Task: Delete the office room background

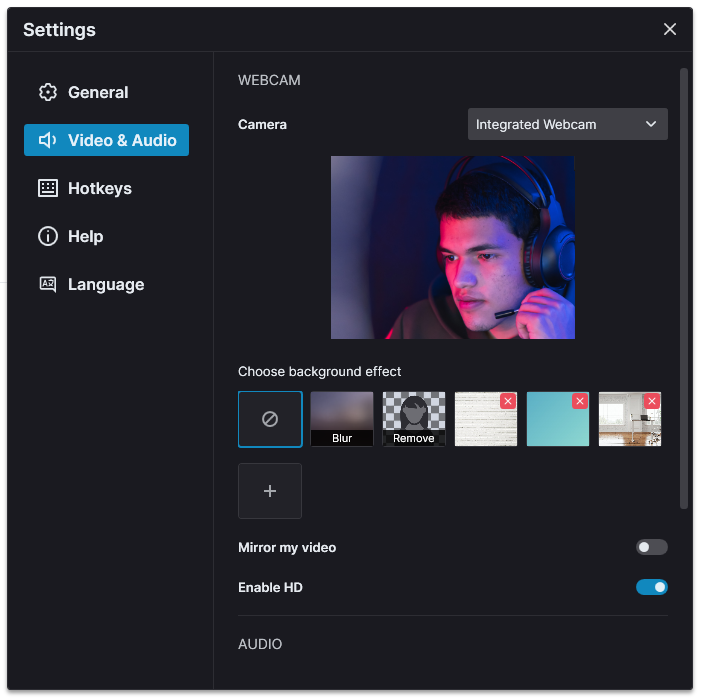Action: click(652, 401)
